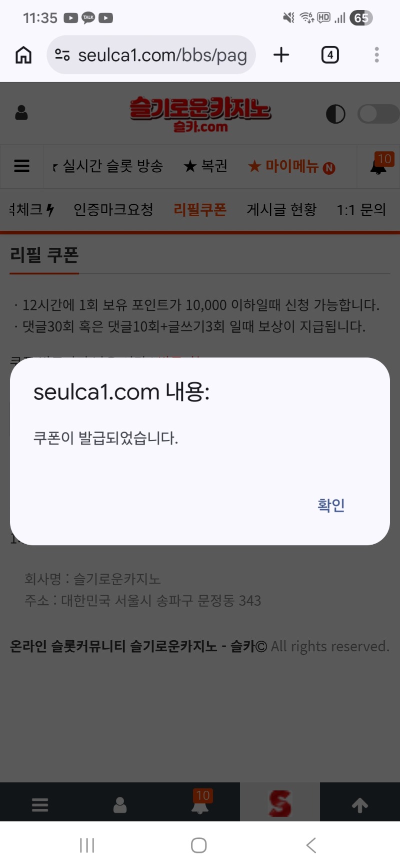Tap scroll-to-top arrow in bottom bar

(x=360, y=805)
